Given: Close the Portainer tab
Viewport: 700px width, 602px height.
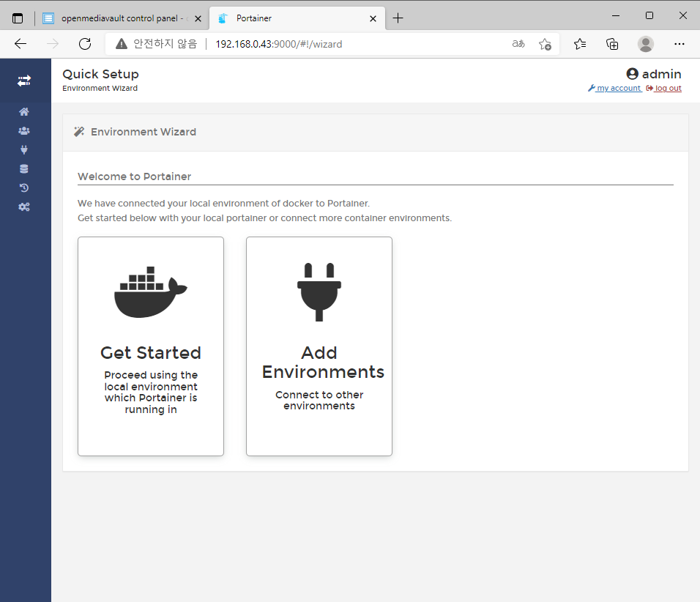Looking at the screenshot, I should (x=373, y=19).
